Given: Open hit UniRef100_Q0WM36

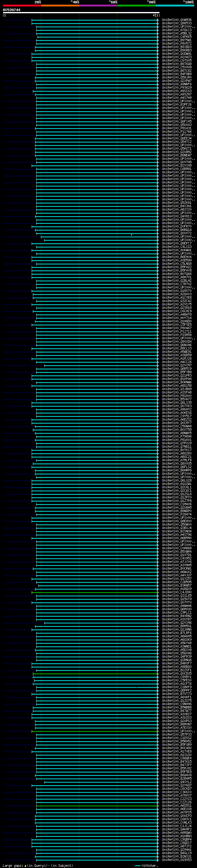Looking at the screenshot, I should pyautogui.click(x=176, y=20).
